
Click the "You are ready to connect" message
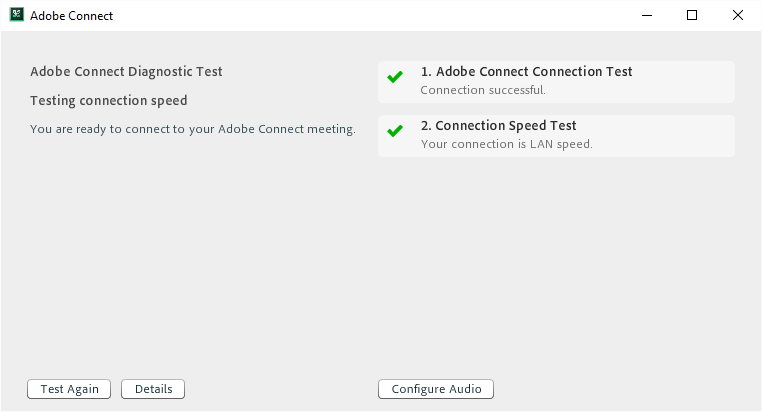192,129
